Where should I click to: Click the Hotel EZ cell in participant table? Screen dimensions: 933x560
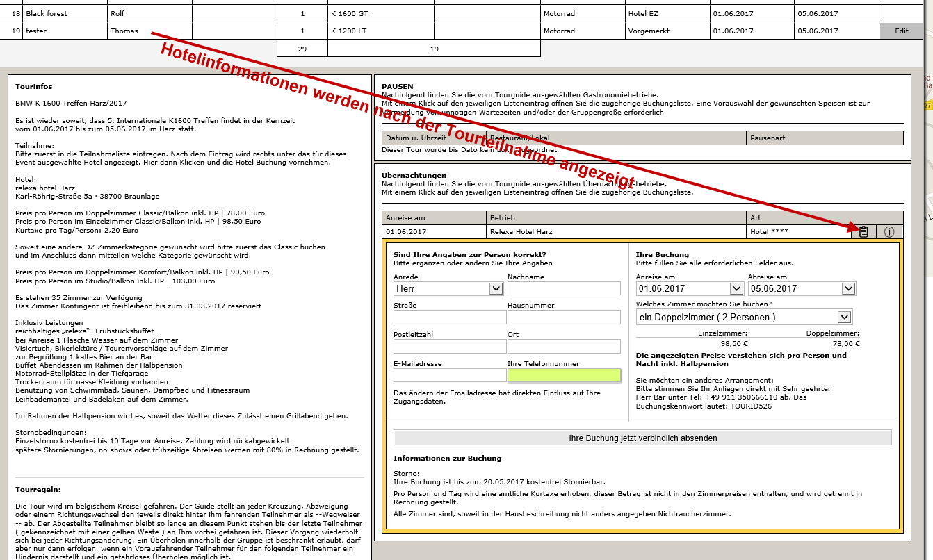665,13
